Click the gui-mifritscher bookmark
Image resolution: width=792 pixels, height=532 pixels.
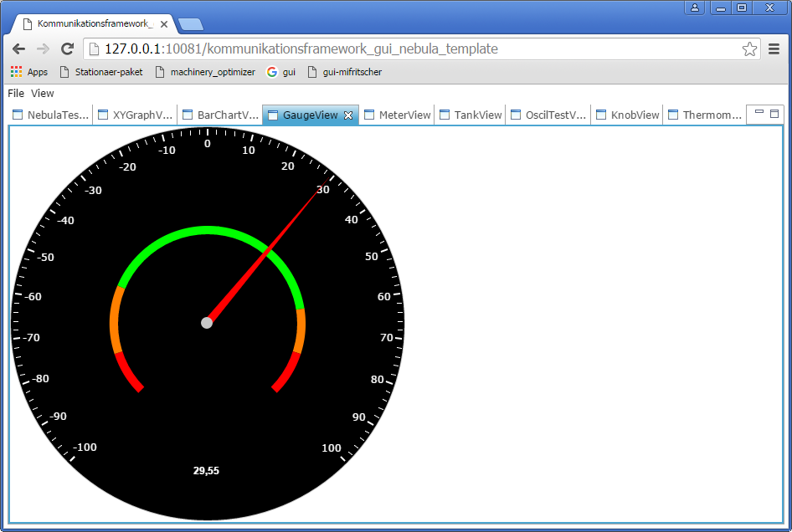(x=345, y=72)
